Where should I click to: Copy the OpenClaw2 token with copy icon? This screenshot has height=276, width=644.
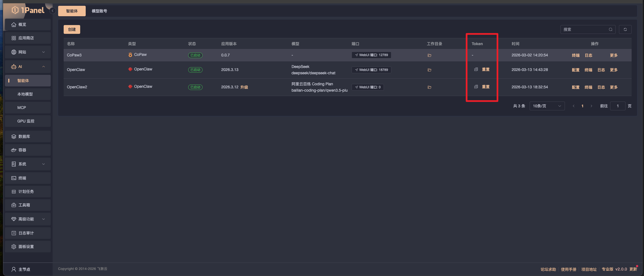tap(476, 87)
